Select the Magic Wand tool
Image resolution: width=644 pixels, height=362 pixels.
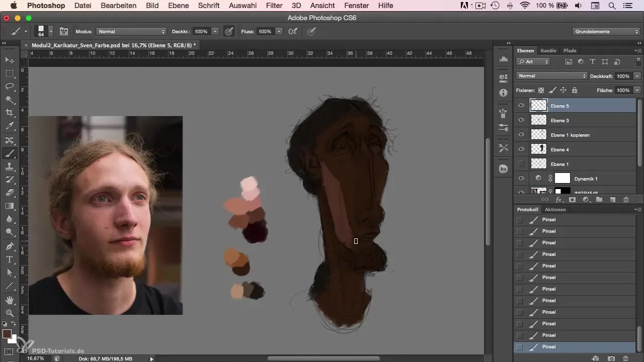(x=9, y=100)
